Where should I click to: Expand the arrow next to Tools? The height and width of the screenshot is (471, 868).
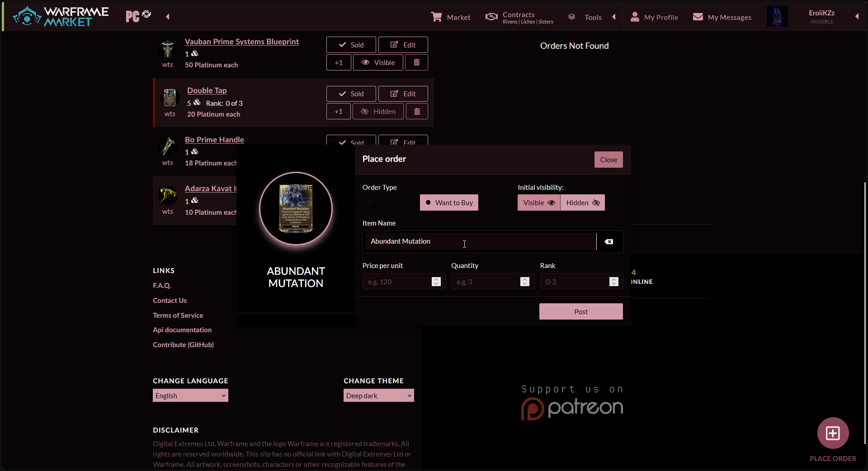coord(614,17)
